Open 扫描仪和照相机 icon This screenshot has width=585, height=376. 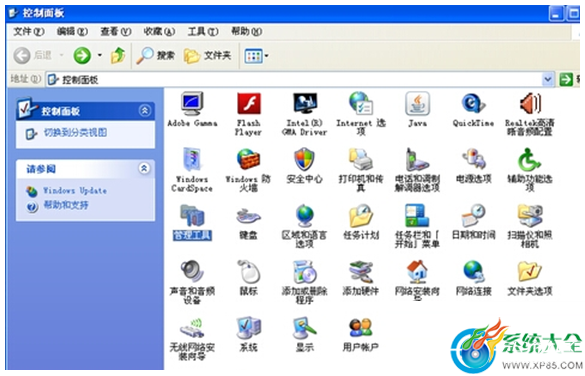point(530,216)
